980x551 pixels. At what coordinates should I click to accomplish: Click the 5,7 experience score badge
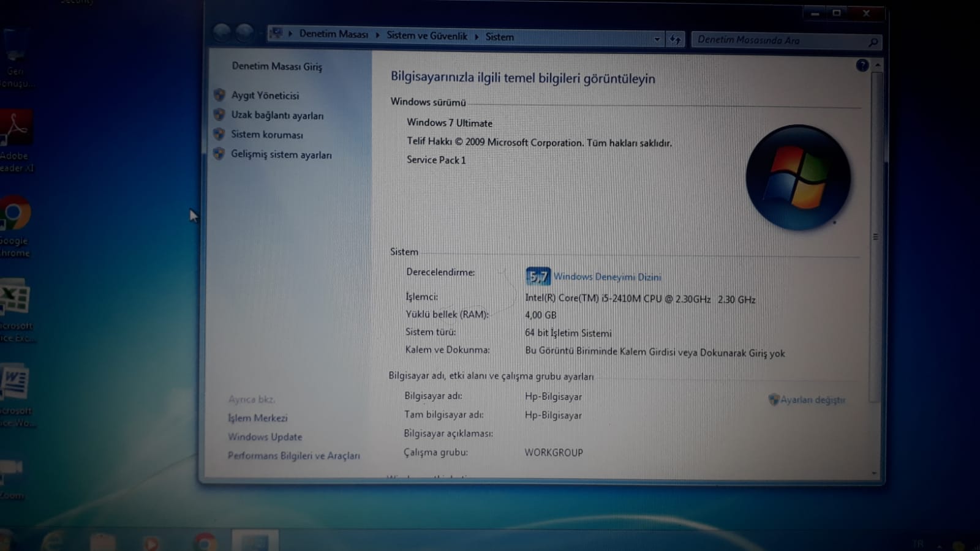[538, 277]
